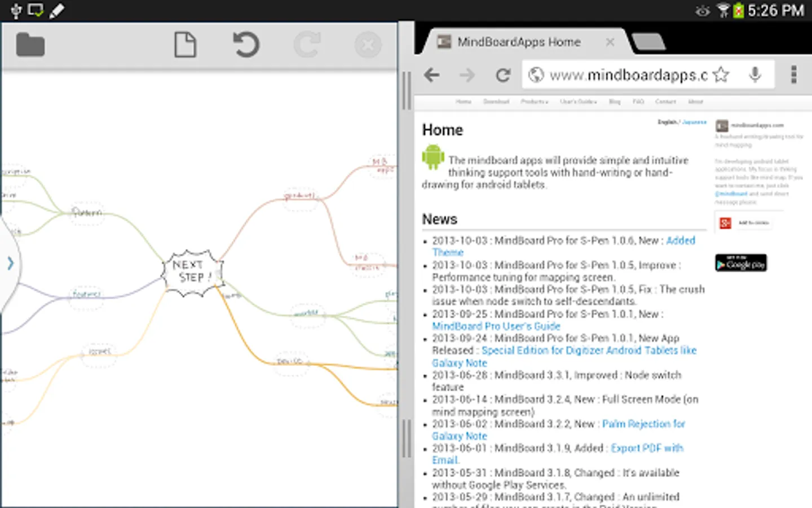812x508 pixels.
Task: Create a new page with document icon
Action: [x=185, y=45]
